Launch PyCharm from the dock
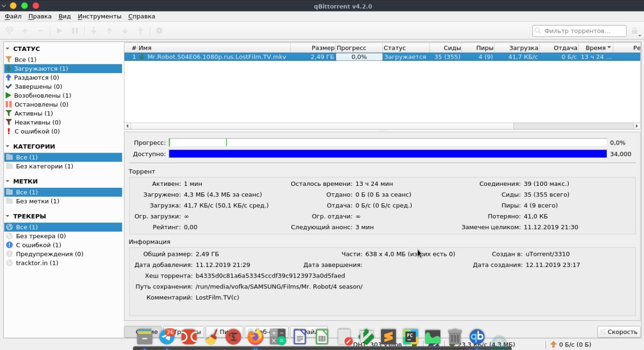The width and height of the screenshot is (644, 350). point(411,336)
